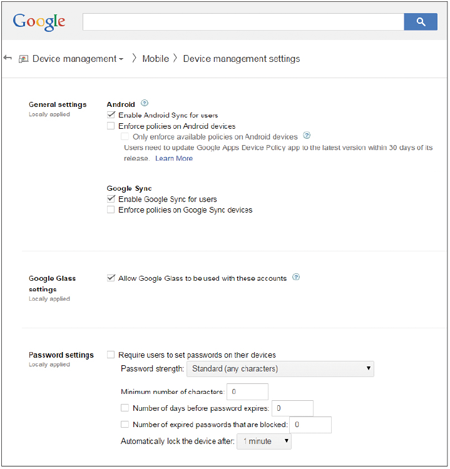The width and height of the screenshot is (450, 469).
Task: Click the Device management section icon
Action: [23, 59]
